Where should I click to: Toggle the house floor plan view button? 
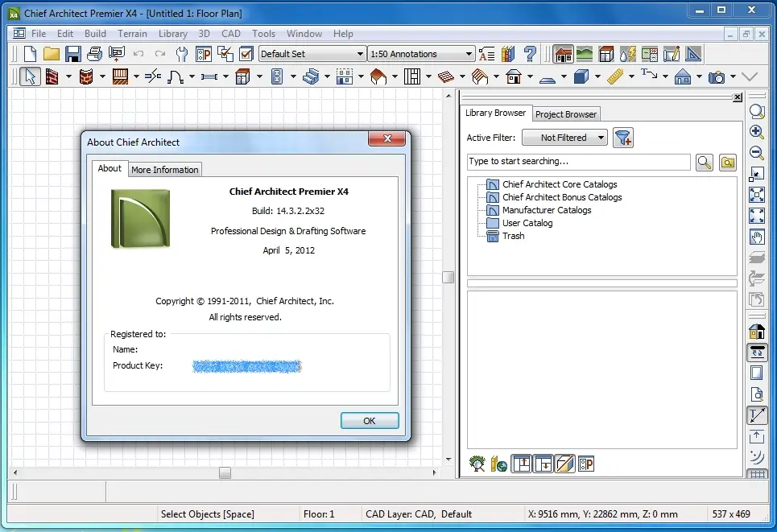click(564, 53)
